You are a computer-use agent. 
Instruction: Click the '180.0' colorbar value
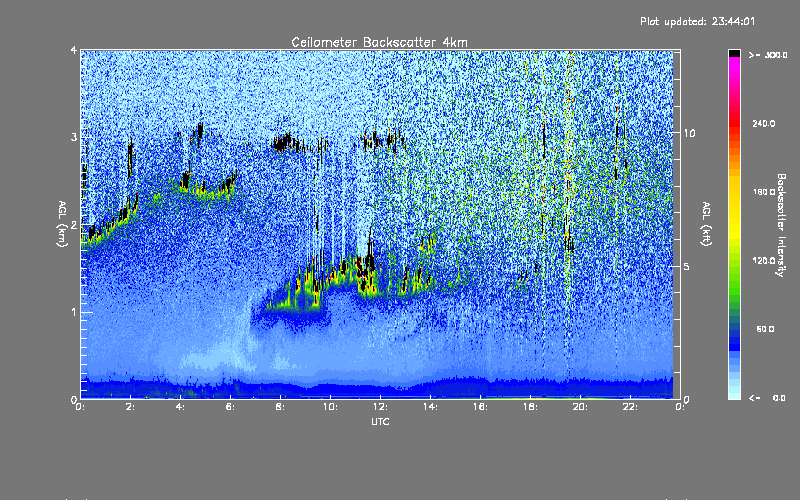tap(763, 192)
